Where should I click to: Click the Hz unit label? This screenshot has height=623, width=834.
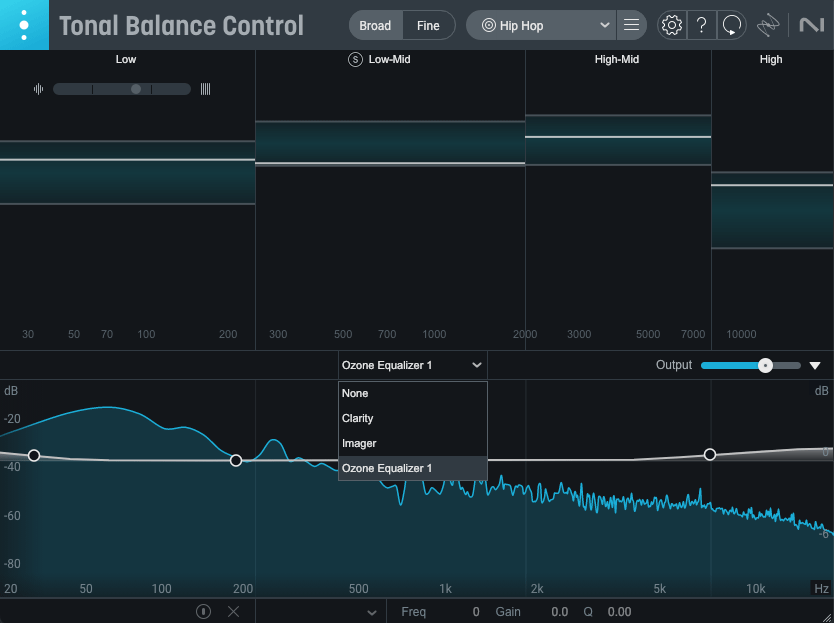[821, 588]
